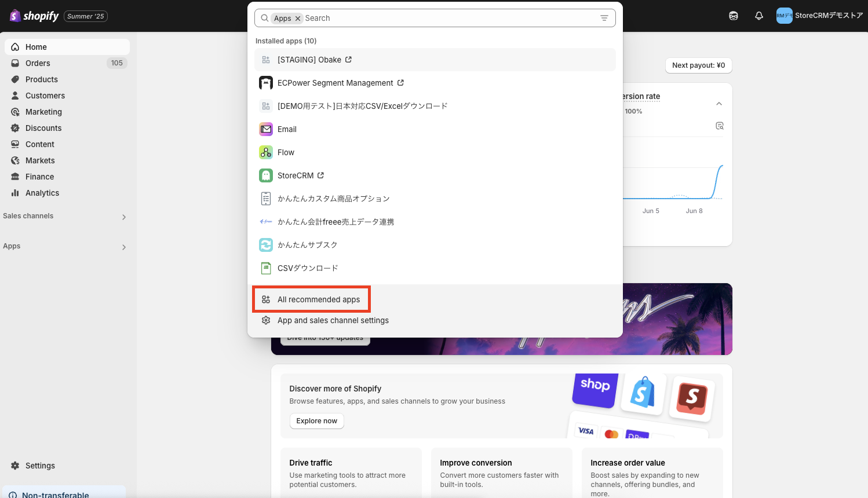Go to Home in sidebar
This screenshot has width=868, height=498.
(x=67, y=47)
